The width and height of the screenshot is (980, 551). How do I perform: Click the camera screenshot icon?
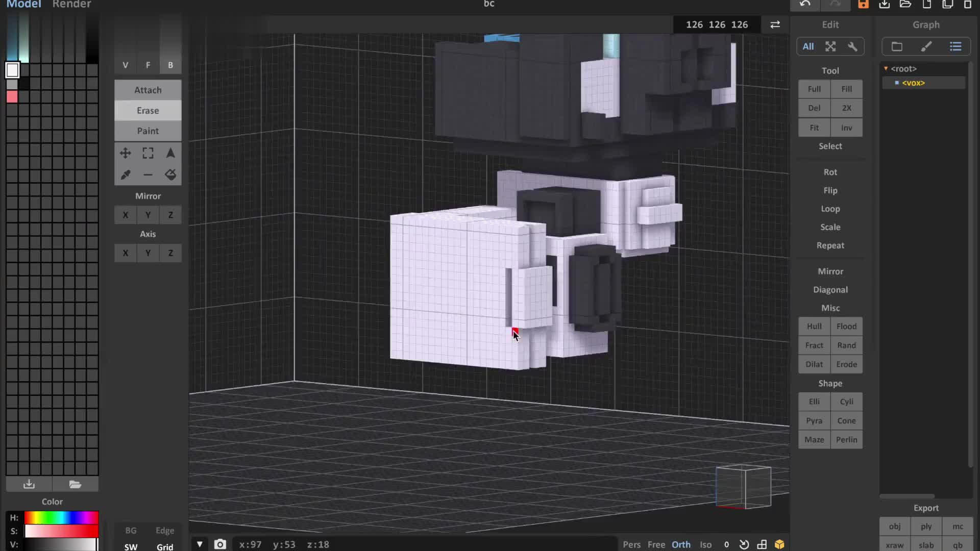click(x=220, y=544)
